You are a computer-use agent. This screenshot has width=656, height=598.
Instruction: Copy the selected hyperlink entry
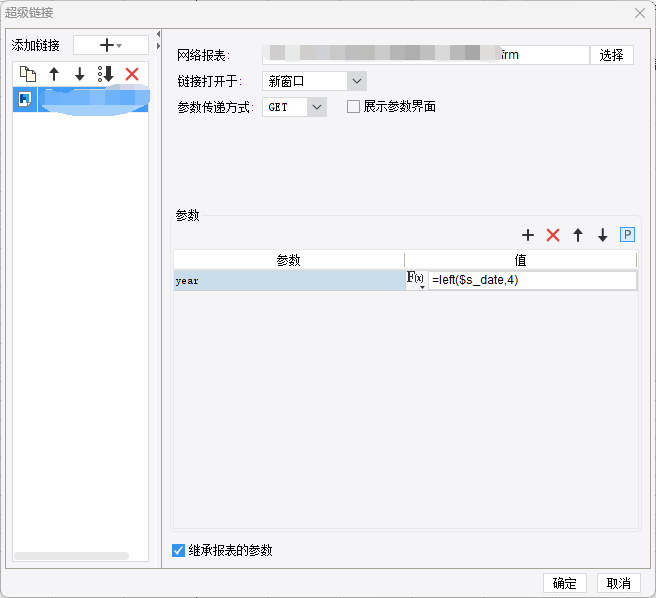28,74
